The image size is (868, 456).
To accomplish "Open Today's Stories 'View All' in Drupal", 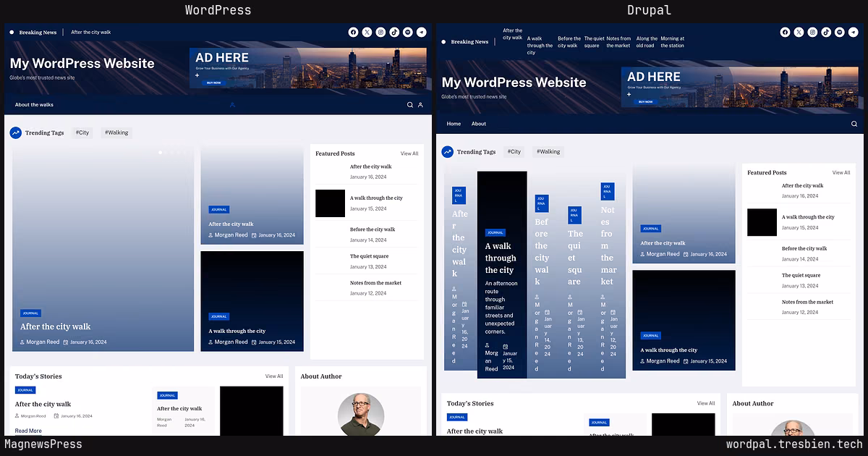I will [x=706, y=403].
